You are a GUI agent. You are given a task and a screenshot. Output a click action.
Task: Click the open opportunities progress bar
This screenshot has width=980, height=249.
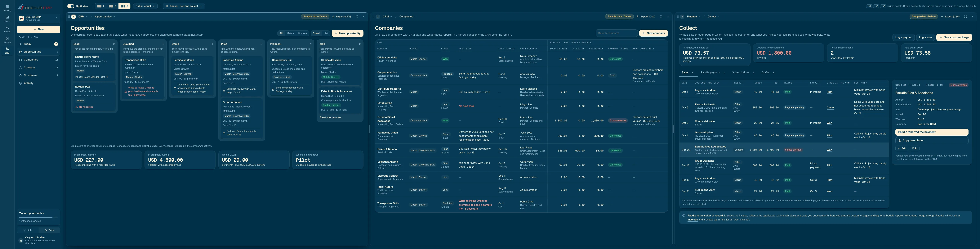coord(38,217)
